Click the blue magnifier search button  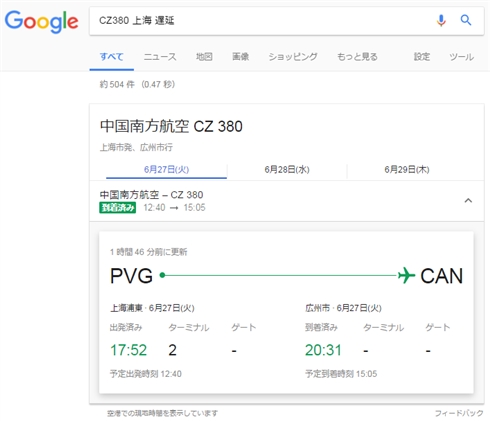click(466, 20)
